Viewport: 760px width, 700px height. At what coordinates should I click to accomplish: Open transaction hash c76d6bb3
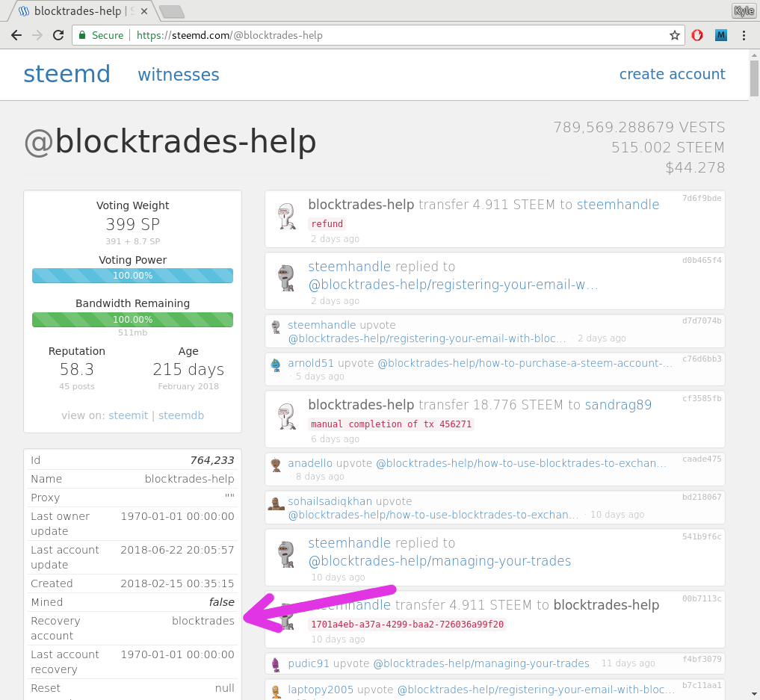pyautogui.click(x=702, y=359)
